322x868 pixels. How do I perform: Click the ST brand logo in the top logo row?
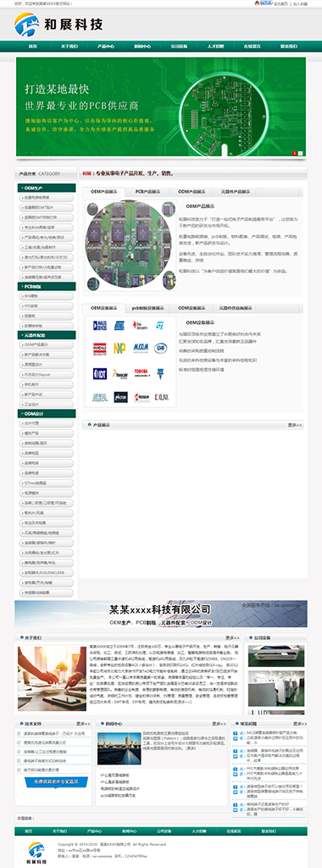tap(160, 326)
